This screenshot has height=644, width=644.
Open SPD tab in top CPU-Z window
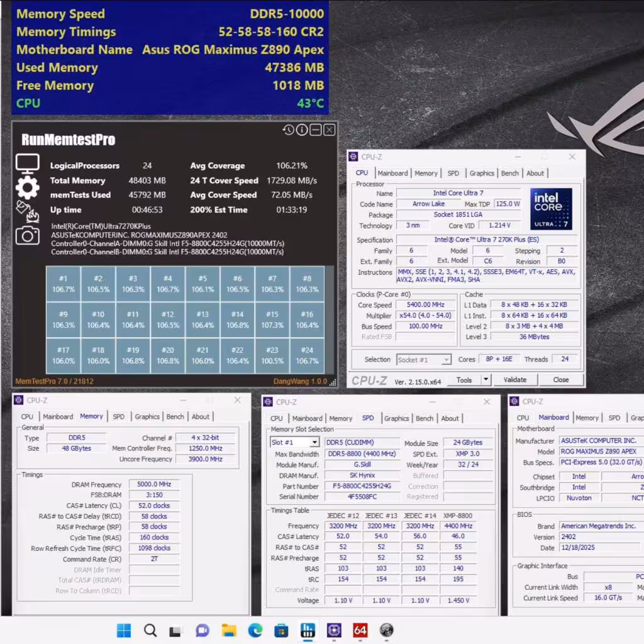click(453, 174)
